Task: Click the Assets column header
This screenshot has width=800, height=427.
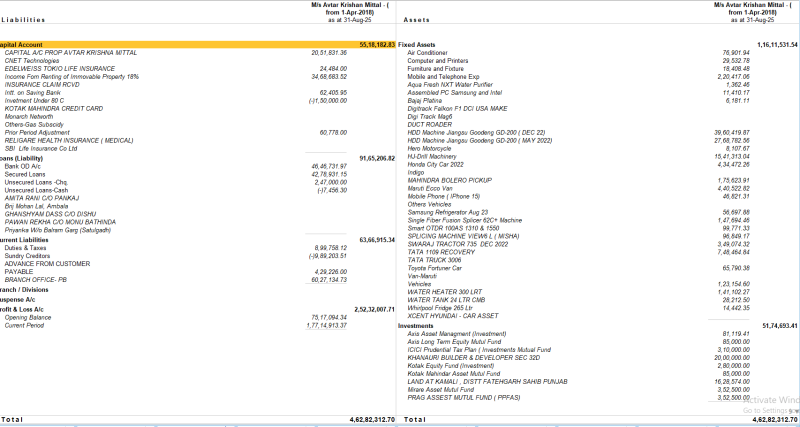Action: pos(416,19)
